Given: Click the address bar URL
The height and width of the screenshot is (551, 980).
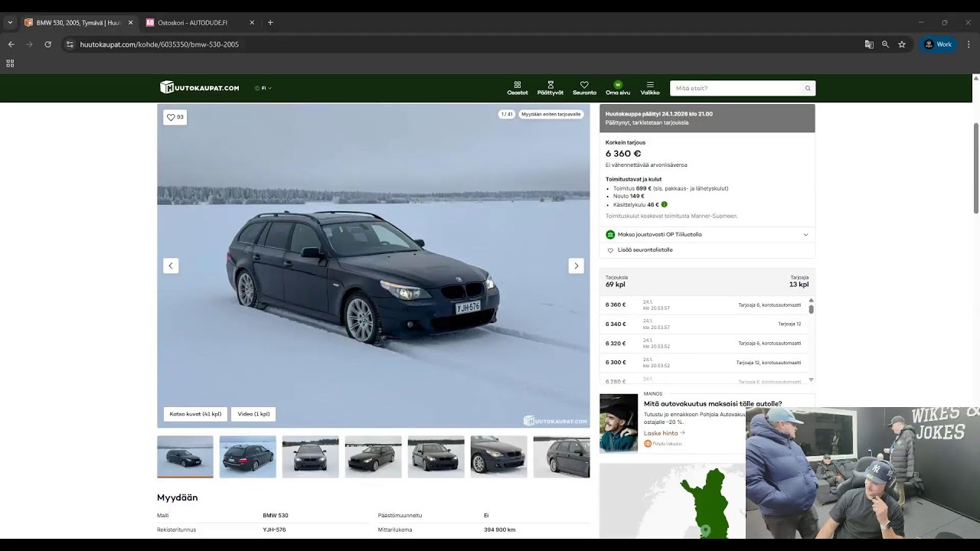Looking at the screenshot, I should coord(159,44).
